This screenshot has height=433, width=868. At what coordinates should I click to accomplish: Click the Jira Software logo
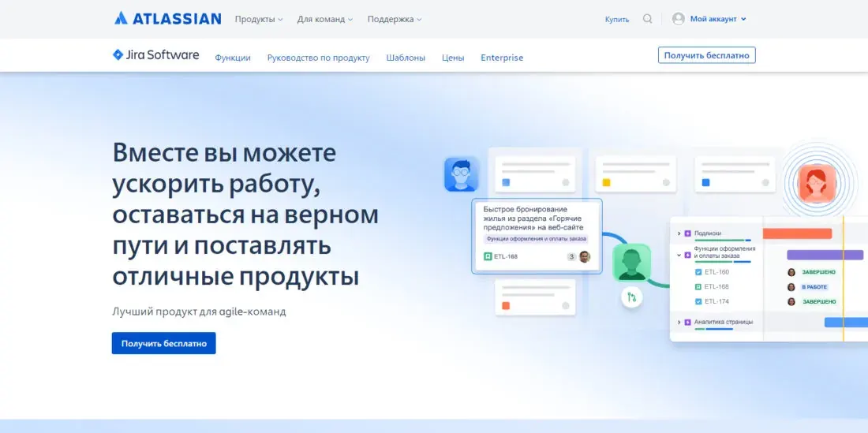(x=155, y=54)
